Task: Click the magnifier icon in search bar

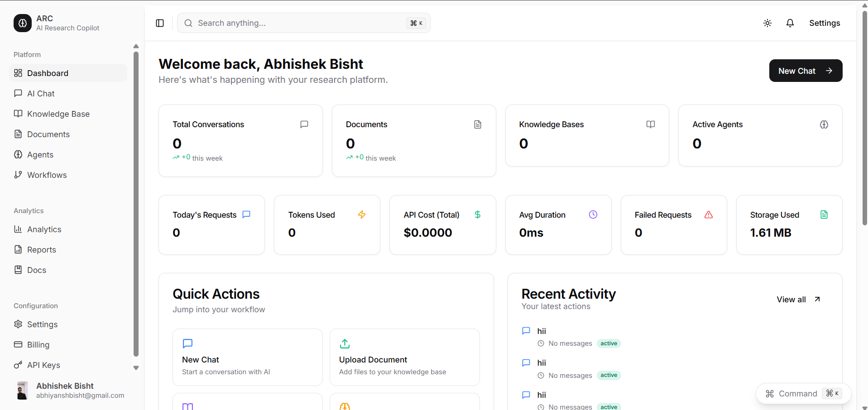Action: 188,23
